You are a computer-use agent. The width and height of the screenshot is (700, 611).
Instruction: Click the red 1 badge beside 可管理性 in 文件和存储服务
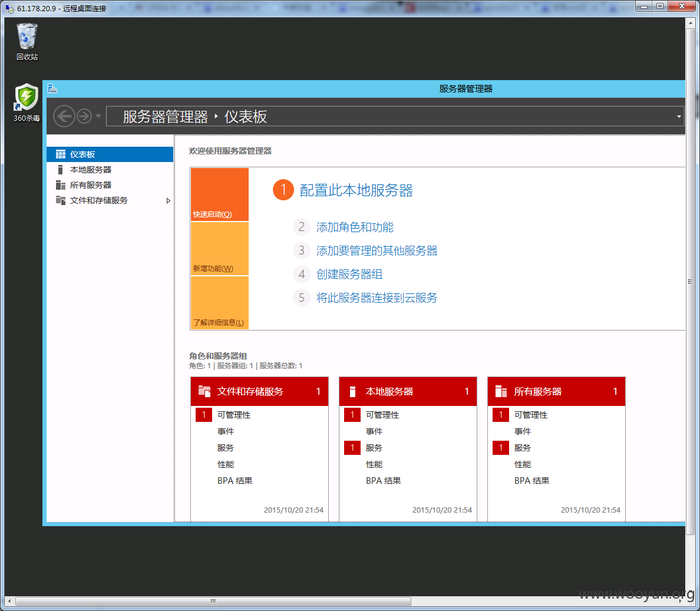203,415
